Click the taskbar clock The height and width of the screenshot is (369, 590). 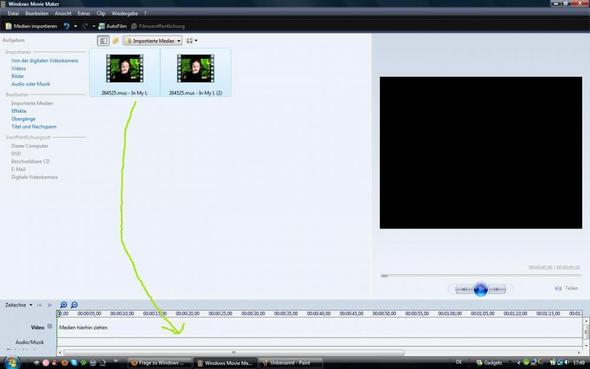click(580, 363)
